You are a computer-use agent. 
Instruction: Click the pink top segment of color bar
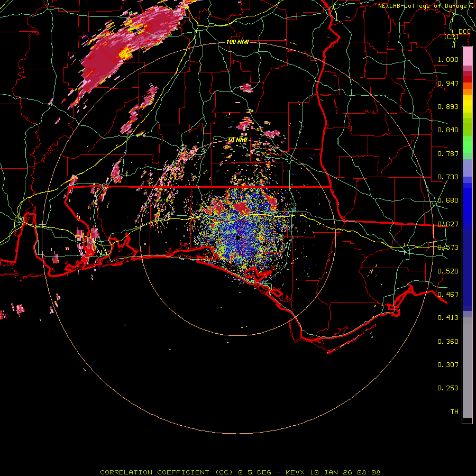(x=467, y=57)
